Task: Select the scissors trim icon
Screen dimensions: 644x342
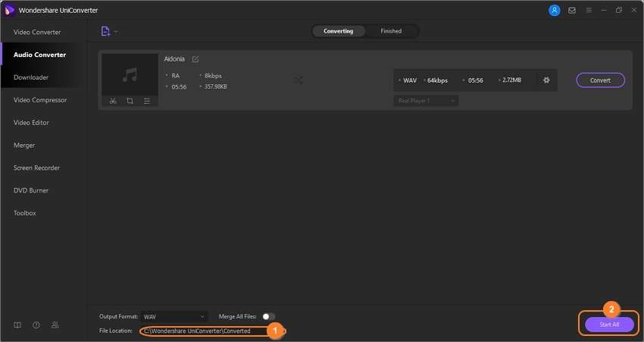Action: (113, 101)
